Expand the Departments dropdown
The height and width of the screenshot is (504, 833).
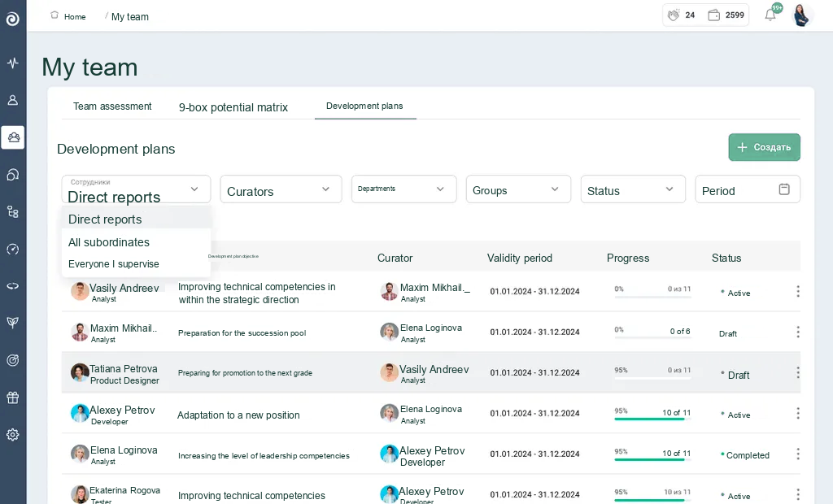pyautogui.click(x=403, y=189)
